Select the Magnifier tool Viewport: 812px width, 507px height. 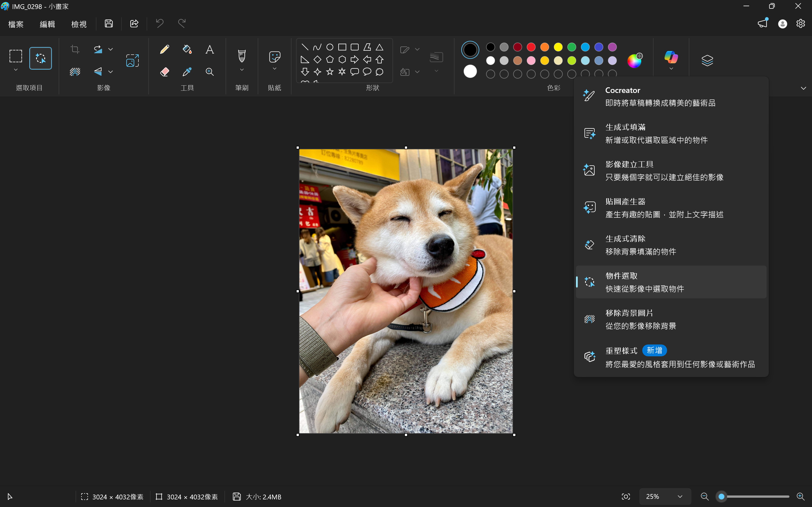point(210,72)
